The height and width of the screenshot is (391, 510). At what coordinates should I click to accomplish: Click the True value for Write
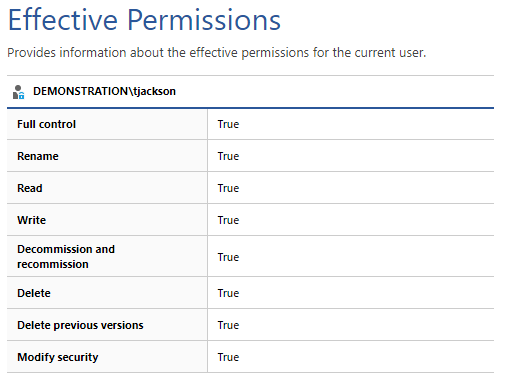(x=228, y=220)
